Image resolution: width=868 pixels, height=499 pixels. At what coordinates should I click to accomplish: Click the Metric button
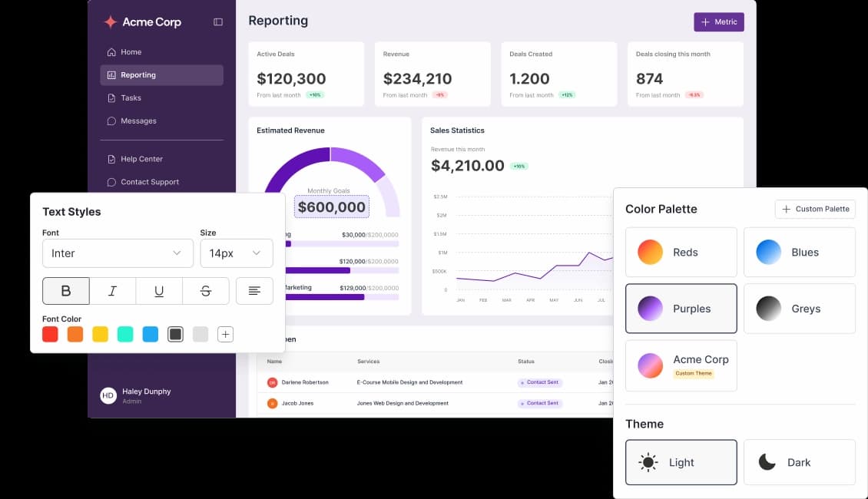(719, 22)
